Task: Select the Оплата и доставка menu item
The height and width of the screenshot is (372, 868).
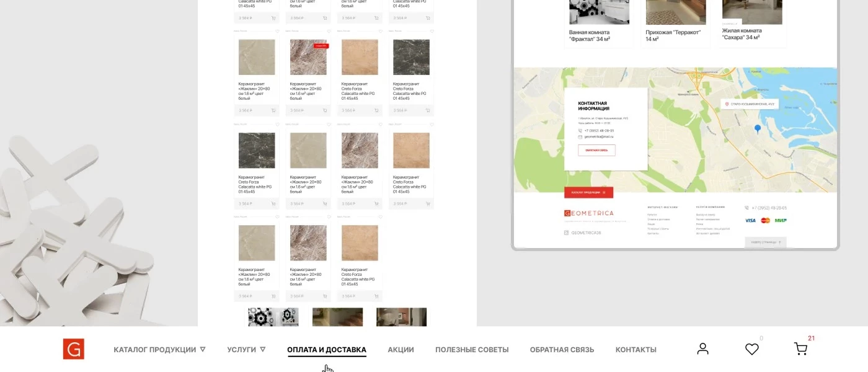Action: 327,350
